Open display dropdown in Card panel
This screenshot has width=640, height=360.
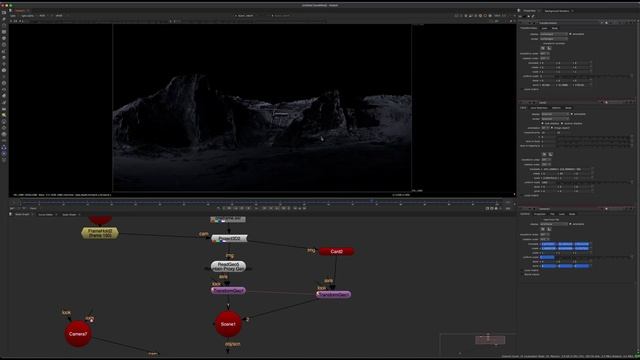(555, 114)
